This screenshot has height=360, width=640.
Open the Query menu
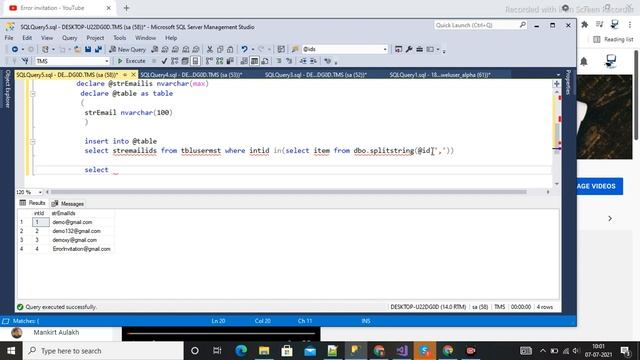[69, 38]
